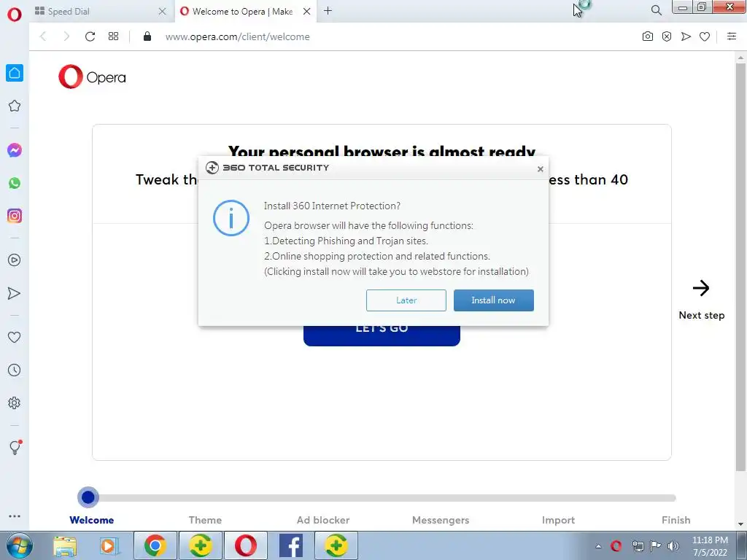Image resolution: width=747 pixels, height=560 pixels.
Task: Add page to bookmarks heart in address bar
Action: (705, 36)
